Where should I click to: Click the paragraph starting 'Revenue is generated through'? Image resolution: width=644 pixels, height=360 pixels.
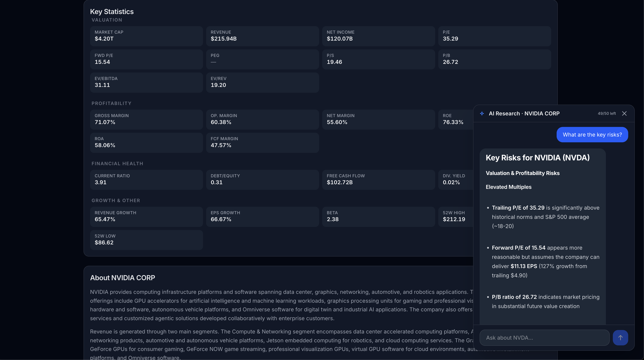pyautogui.click(x=282, y=345)
